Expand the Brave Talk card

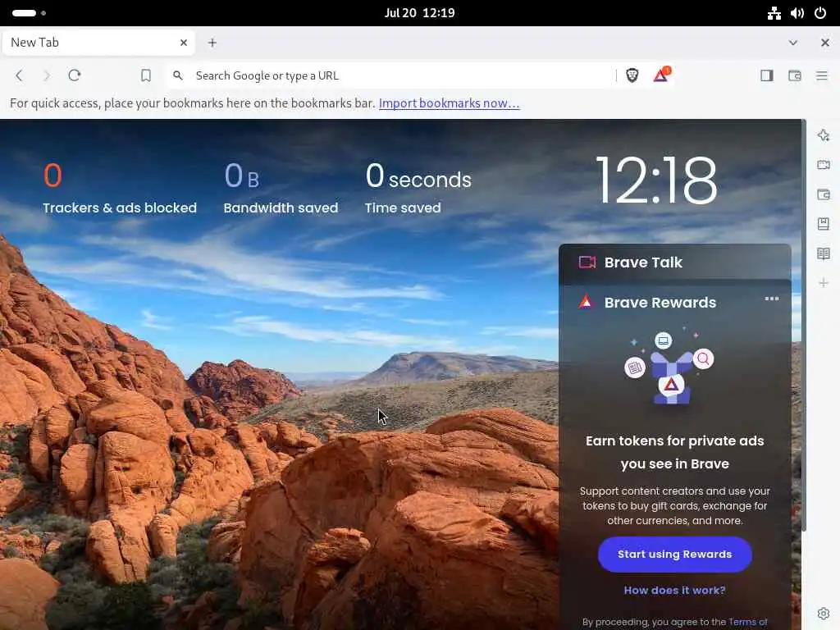coord(674,262)
